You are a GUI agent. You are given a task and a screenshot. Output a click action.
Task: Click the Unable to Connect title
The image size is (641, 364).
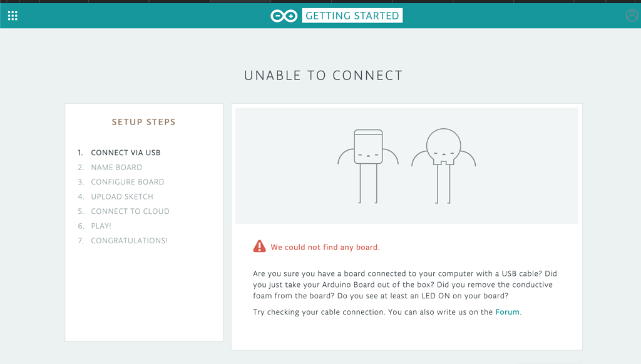pos(323,76)
